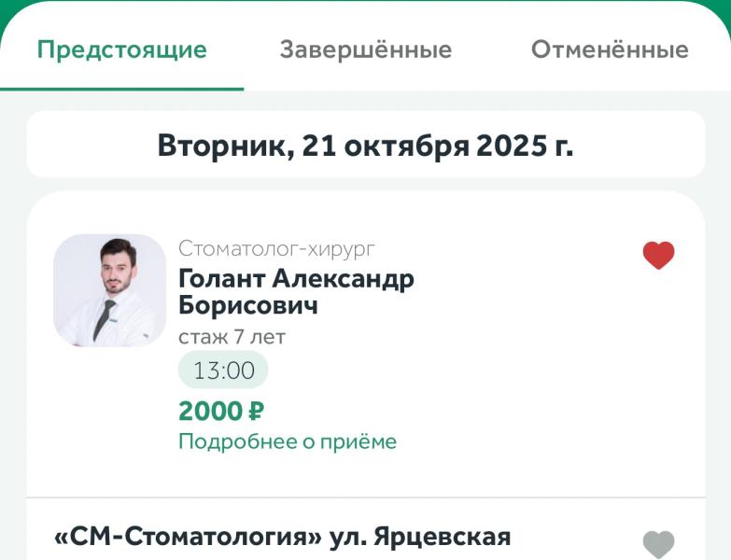This screenshot has width=731, height=560.
Task: Click the стаж 7 лет experience text
Action: coord(232,337)
